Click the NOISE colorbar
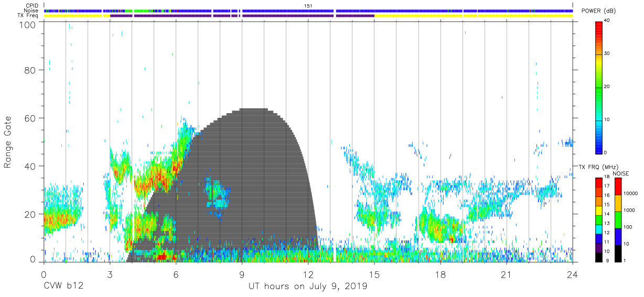Screen dimensions: 644x297 (x=618, y=219)
